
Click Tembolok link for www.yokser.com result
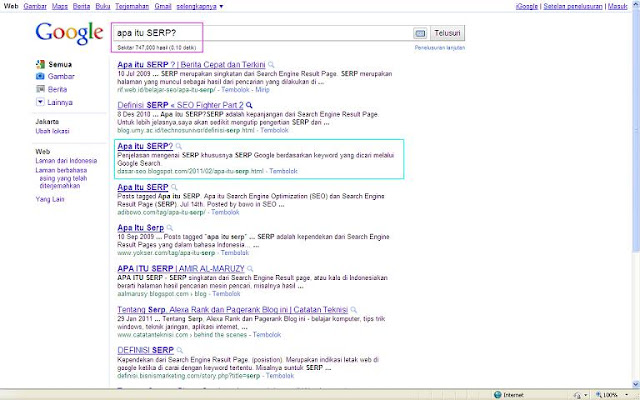(235, 253)
